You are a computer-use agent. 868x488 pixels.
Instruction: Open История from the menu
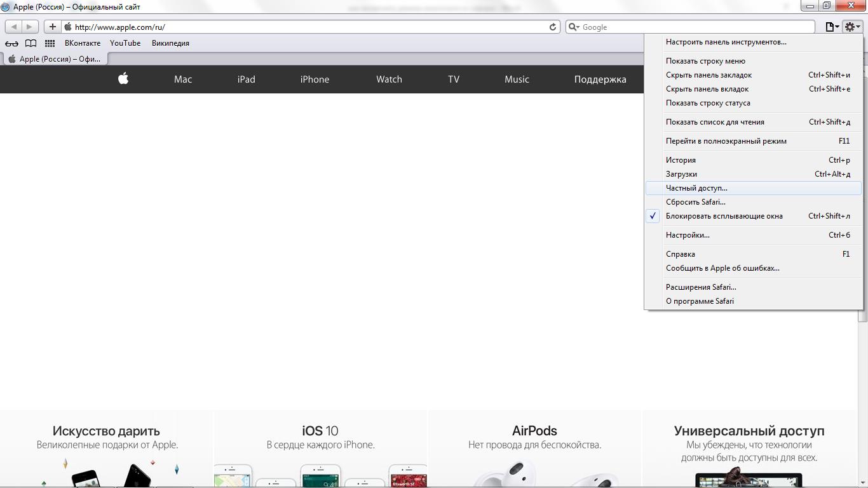point(754,160)
